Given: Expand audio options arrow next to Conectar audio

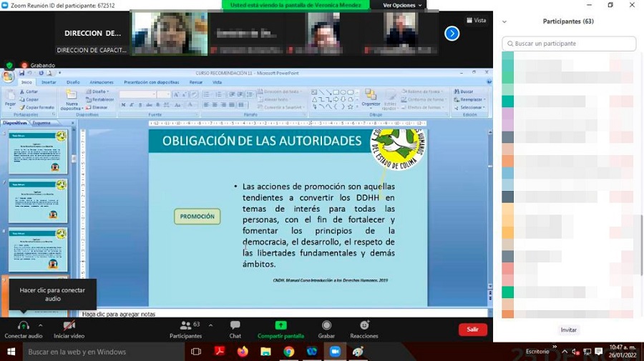Looking at the screenshot, I should pos(40,325).
